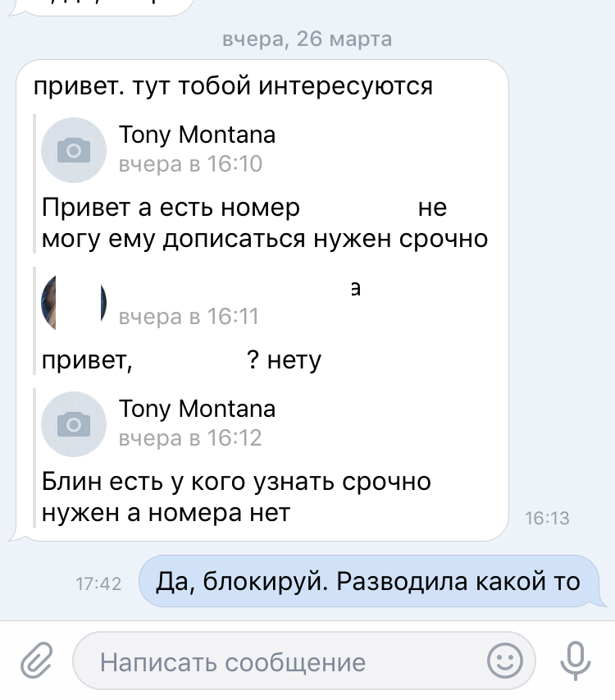Open the emoji smiley picker

tap(505, 660)
